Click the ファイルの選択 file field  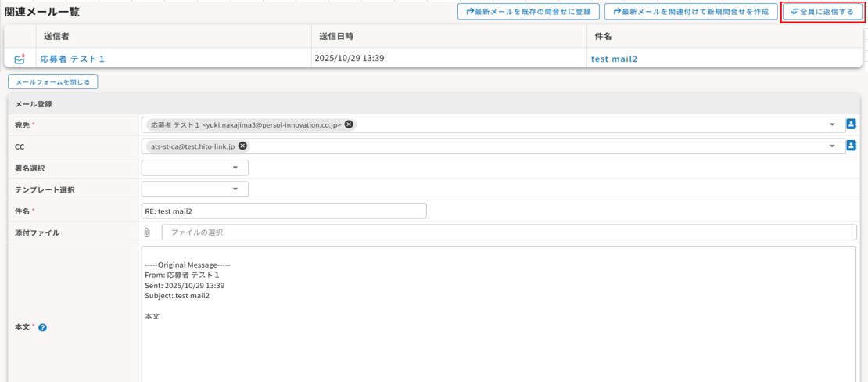coord(508,232)
